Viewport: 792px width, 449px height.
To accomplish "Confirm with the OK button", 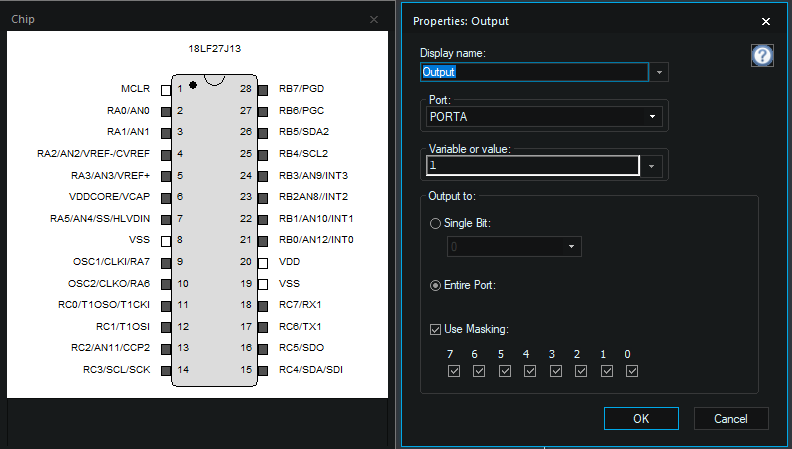I will [641, 419].
